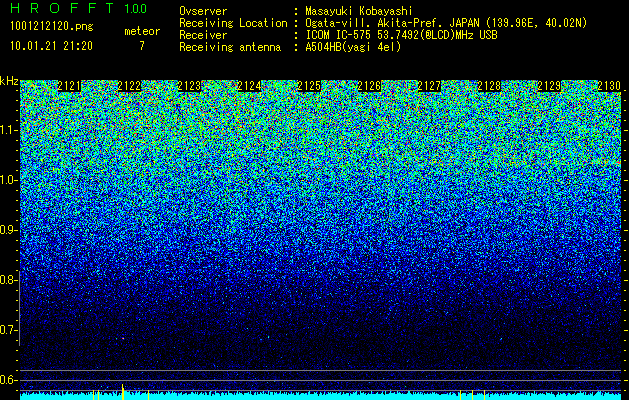Click the 2124 time marker
Image resolution: width=629 pixels, height=400 pixels.
coord(249,86)
